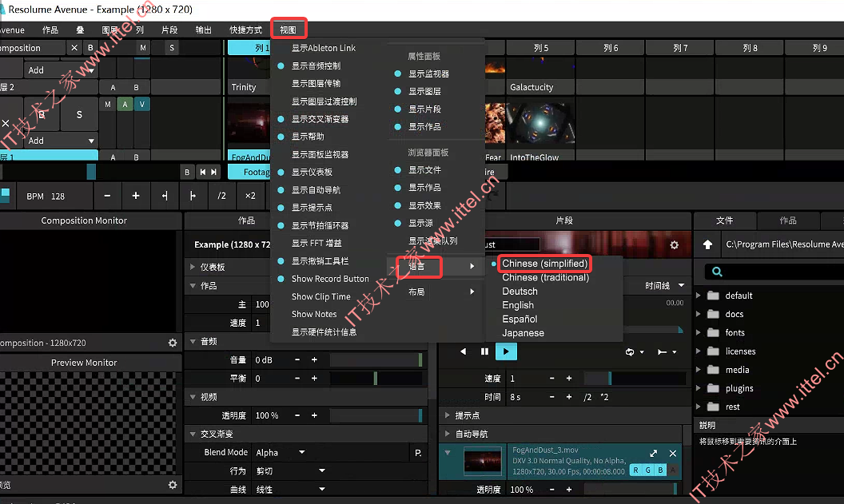Open the clip play-once mode options
Screen dimensions: 844x504
click(667, 351)
